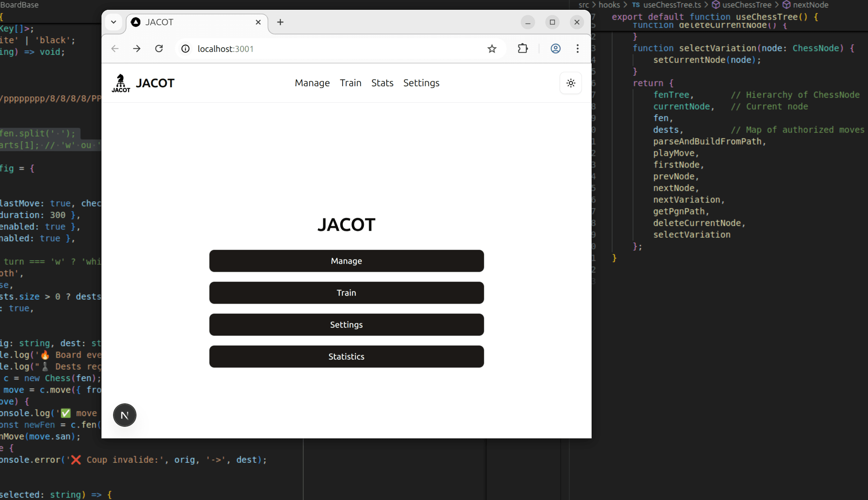Navigate back using the back arrow
Screen dimensions: 868x500
[x=114, y=49]
